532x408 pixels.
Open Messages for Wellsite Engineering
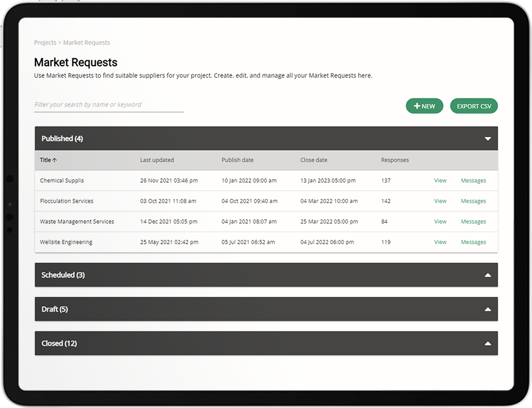473,242
